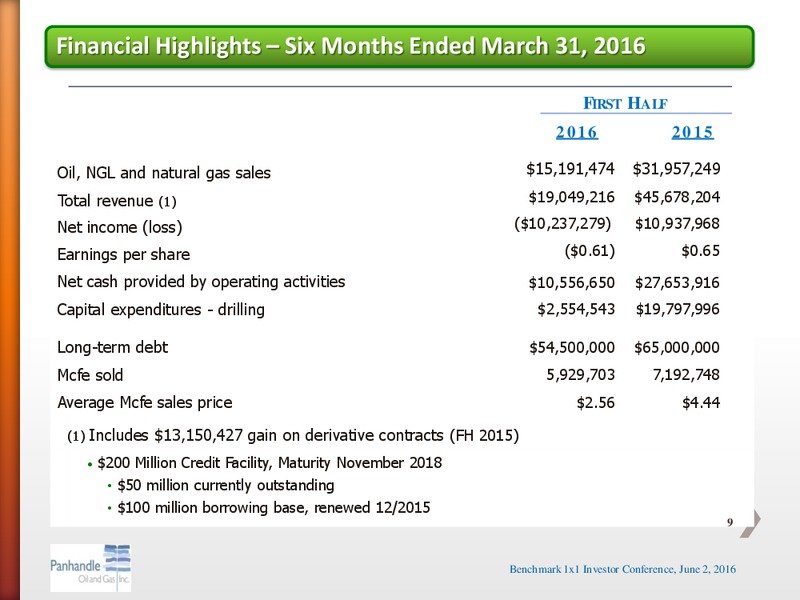Click the slide page number 9
This screenshot has height=600, width=800.
730,522
